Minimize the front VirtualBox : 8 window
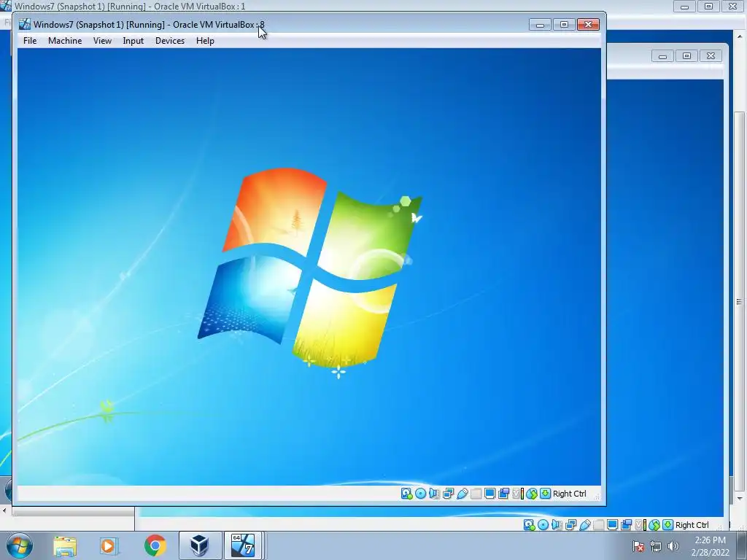Image resolution: width=747 pixels, height=560 pixels. coord(540,24)
